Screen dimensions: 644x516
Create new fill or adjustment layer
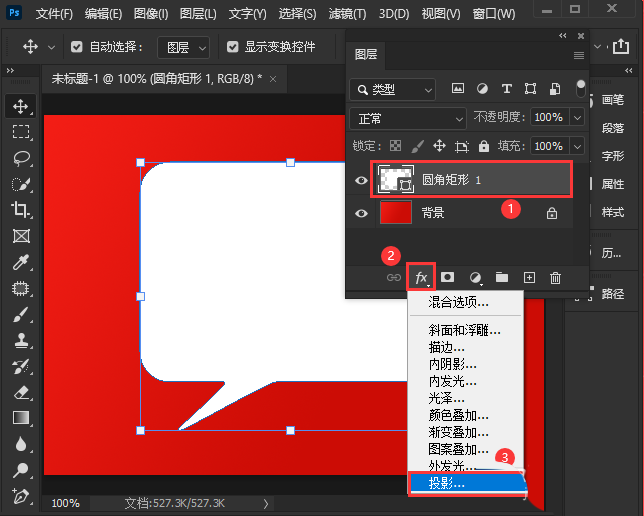point(476,278)
